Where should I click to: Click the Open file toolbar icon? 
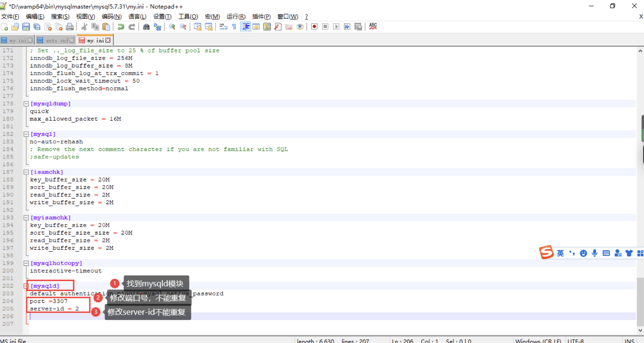(x=15, y=27)
